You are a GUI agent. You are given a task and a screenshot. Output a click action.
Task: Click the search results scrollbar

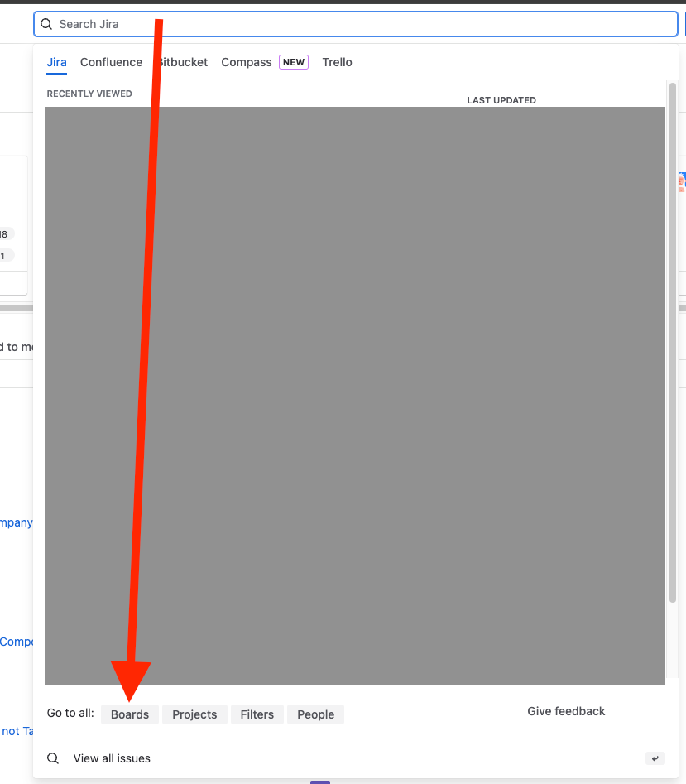(x=673, y=343)
